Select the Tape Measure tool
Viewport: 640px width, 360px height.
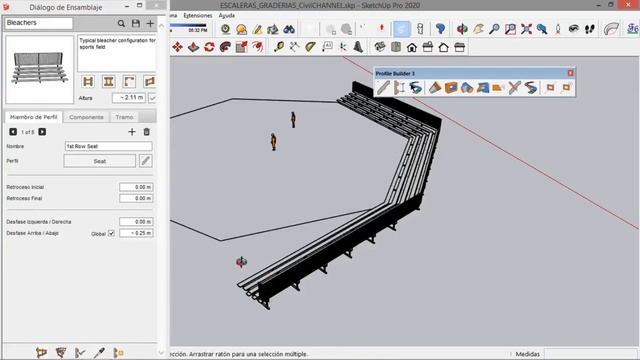tap(279, 47)
